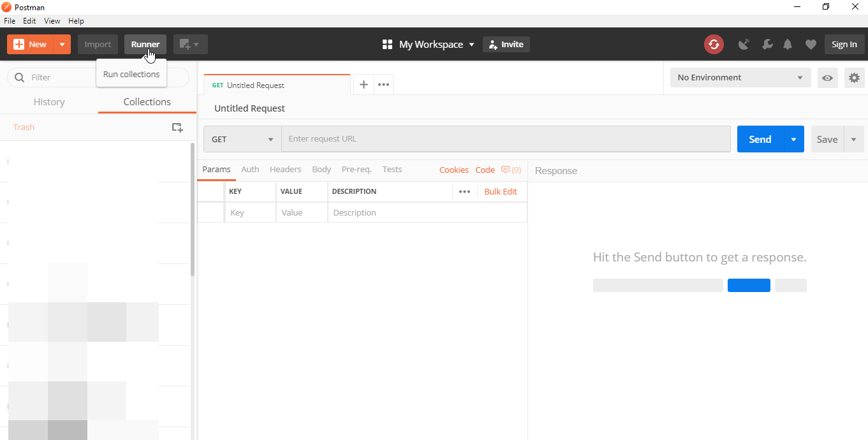Image resolution: width=868 pixels, height=440 pixels.
Task: Click the Send button
Action: (759, 138)
